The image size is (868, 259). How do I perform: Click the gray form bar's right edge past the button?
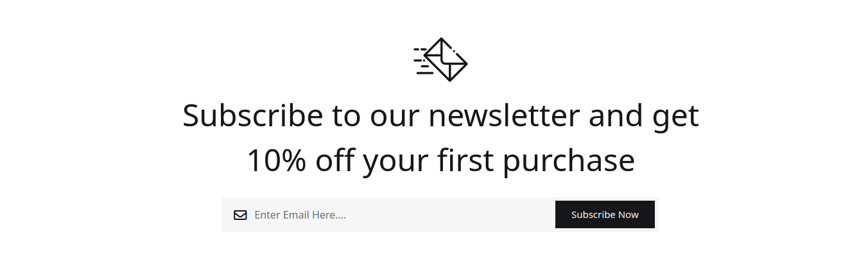click(x=657, y=215)
